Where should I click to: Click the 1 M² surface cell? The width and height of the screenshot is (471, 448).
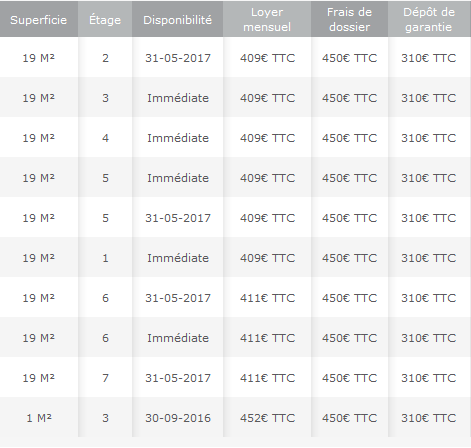[39, 418]
